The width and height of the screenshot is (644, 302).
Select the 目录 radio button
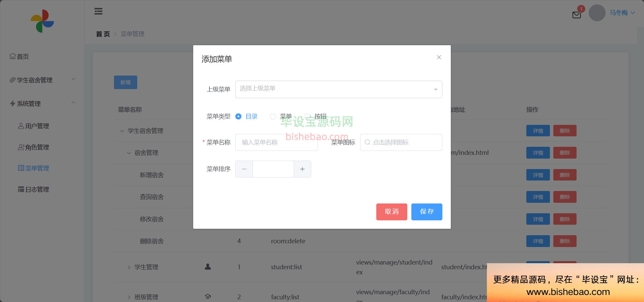pyautogui.click(x=239, y=116)
